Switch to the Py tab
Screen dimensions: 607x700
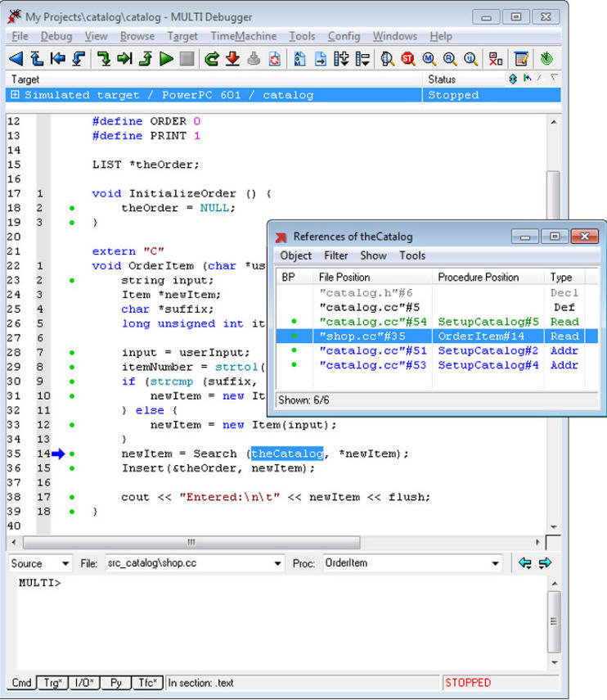[x=116, y=683]
